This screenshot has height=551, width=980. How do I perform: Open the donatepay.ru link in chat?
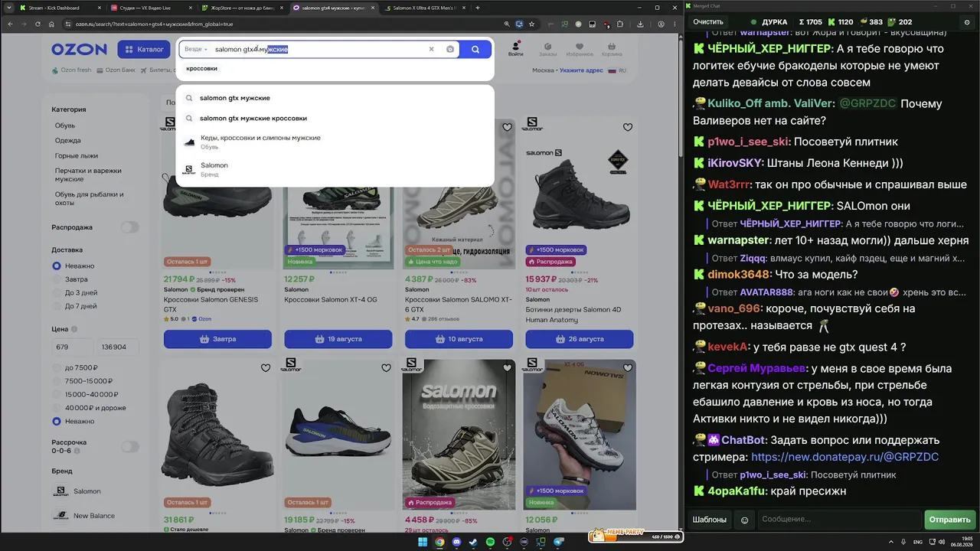tap(844, 457)
